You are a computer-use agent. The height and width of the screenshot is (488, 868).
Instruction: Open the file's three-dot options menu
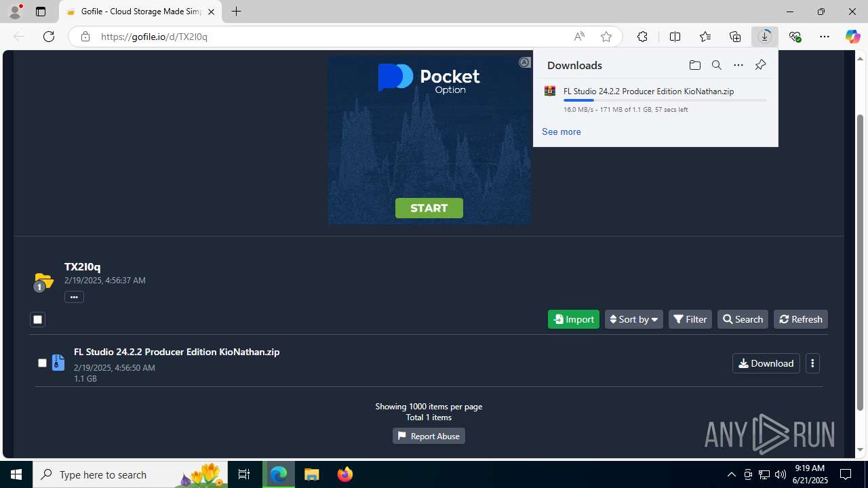(x=812, y=363)
